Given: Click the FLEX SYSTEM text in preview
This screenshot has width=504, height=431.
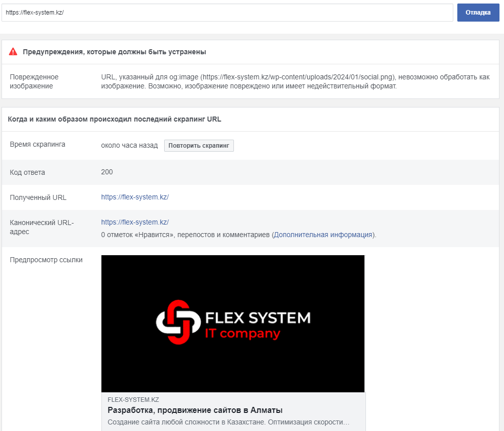Looking at the screenshot, I should pyautogui.click(x=258, y=318).
